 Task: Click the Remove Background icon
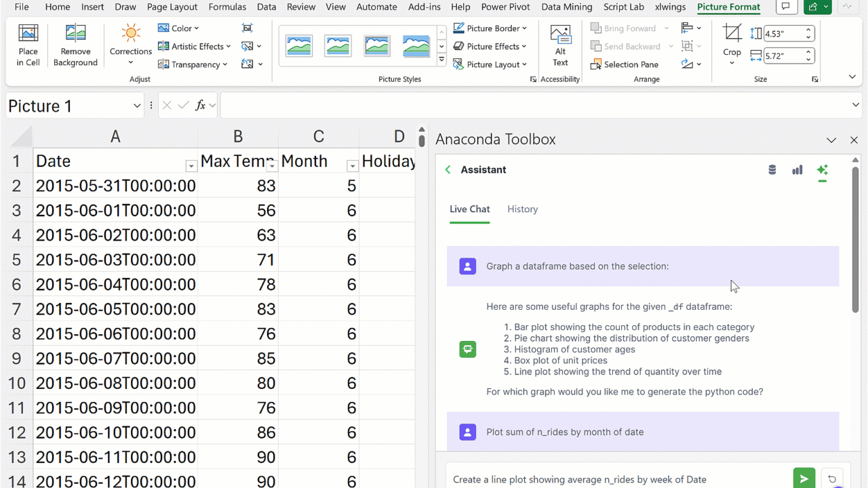(x=75, y=34)
